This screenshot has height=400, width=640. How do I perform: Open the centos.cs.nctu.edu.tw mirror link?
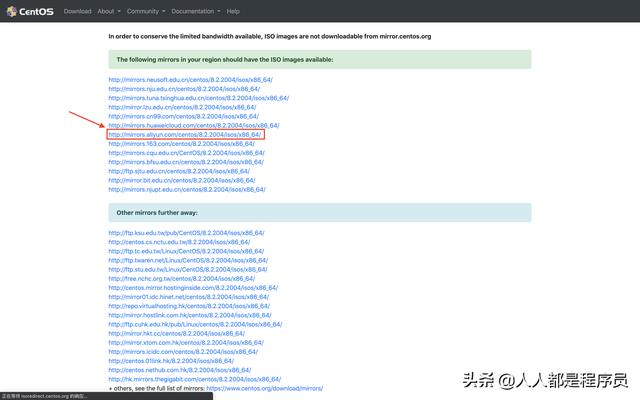179,242
